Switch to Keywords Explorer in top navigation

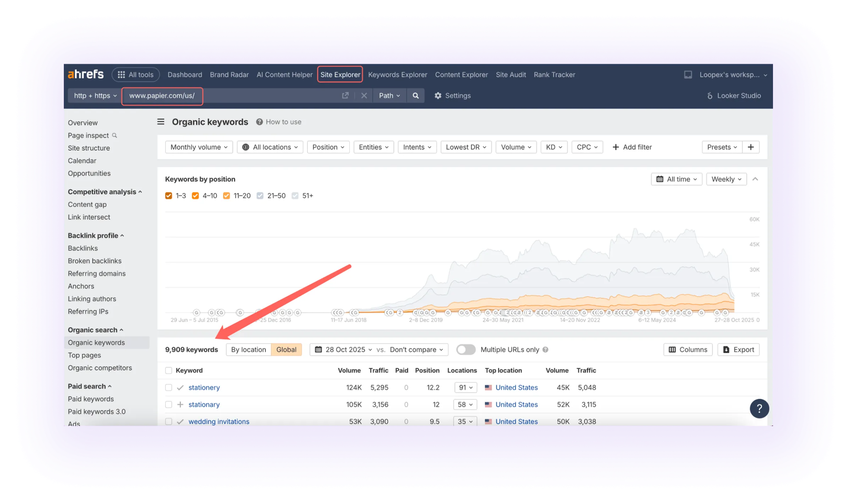click(397, 74)
